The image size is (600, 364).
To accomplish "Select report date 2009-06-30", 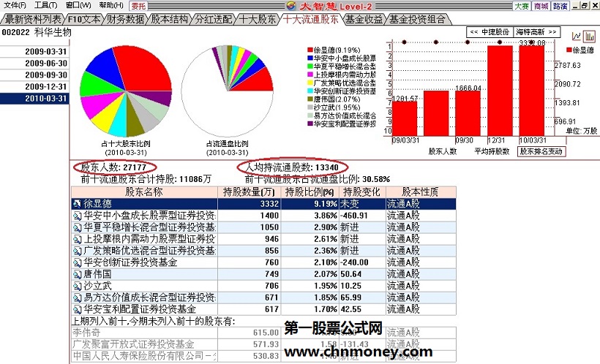I will click(x=34, y=64).
